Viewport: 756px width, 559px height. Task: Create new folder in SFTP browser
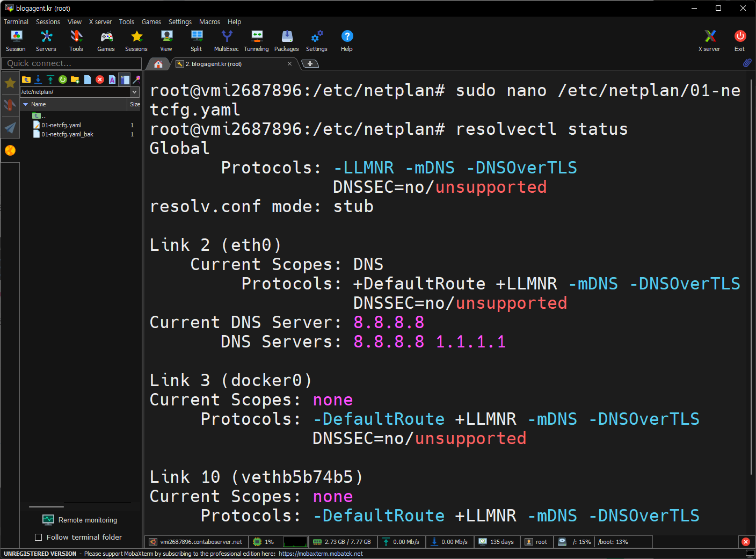coord(75,79)
